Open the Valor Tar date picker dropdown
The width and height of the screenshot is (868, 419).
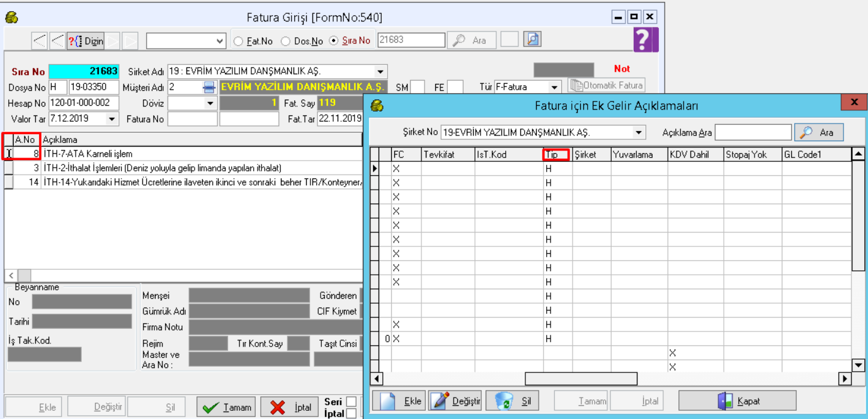(113, 118)
